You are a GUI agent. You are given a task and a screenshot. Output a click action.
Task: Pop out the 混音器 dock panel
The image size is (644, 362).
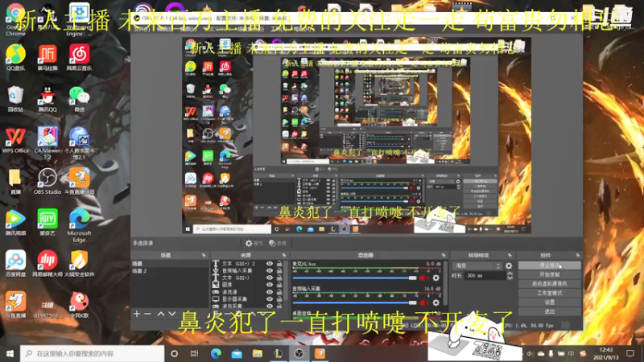(444, 255)
